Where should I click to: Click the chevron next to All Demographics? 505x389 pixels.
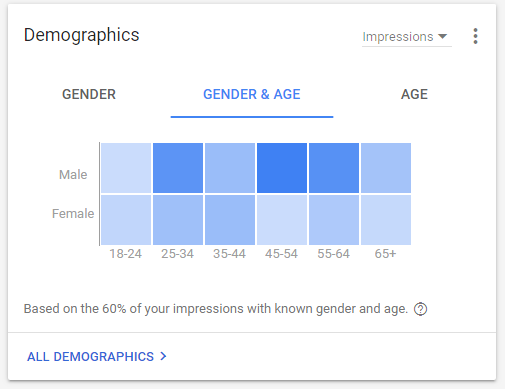point(163,356)
